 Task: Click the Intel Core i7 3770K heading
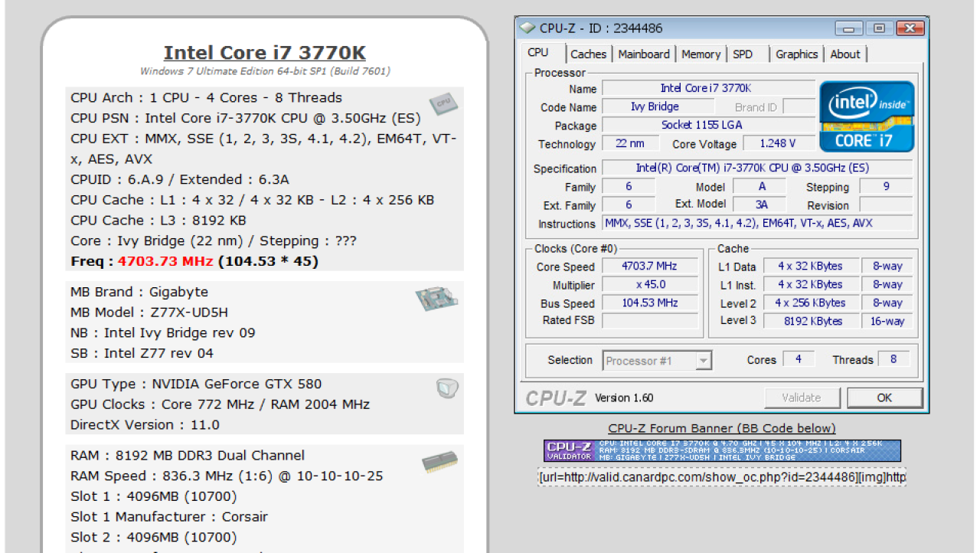pyautogui.click(x=265, y=53)
